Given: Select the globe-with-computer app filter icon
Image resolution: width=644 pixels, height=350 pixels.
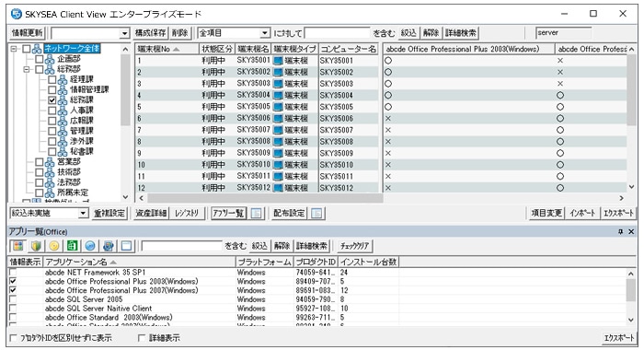Looking at the screenshot, I should [109, 246].
